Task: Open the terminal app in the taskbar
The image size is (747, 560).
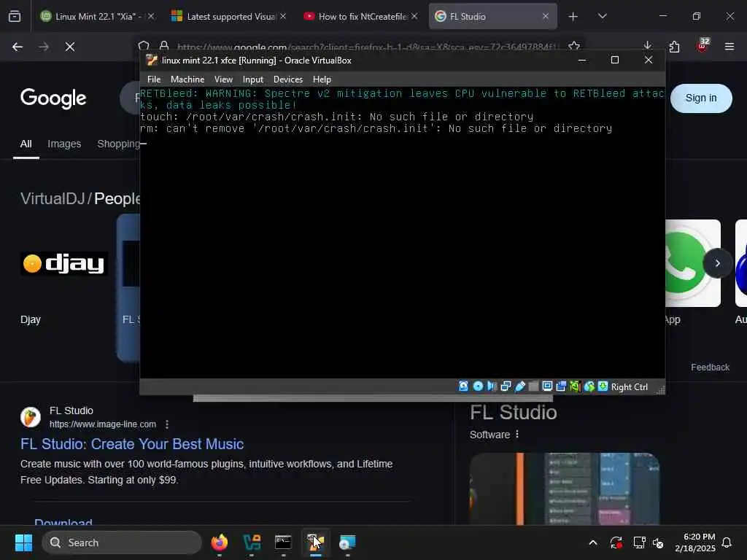Action: [283, 542]
